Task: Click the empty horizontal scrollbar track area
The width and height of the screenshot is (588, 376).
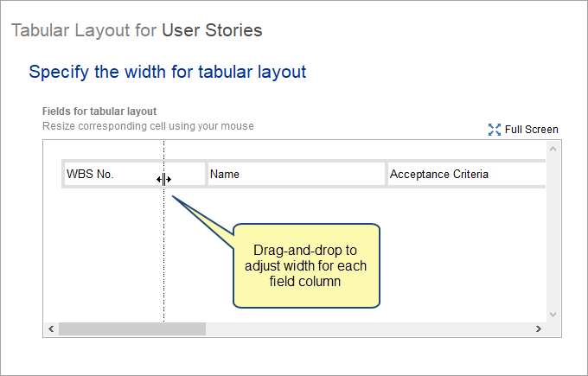Action: click(368, 328)
